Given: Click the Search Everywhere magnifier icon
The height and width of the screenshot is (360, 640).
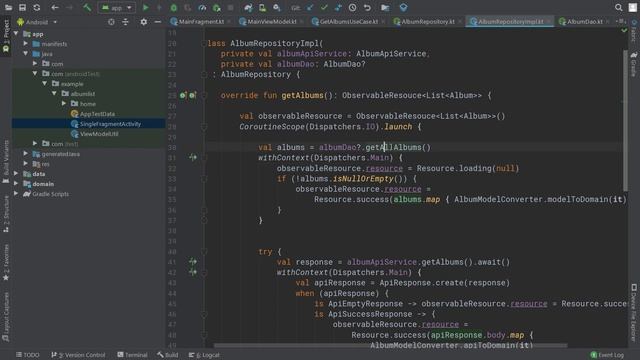Looking at the screenshot, I should pos(618,7).
